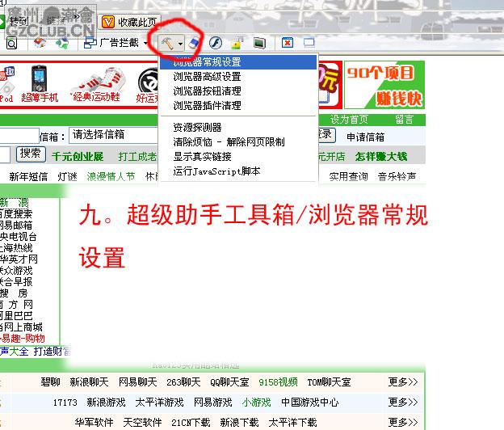Open the 浪漫情人节 link
This screenshot has width=504, height=430.
[111, 176]
